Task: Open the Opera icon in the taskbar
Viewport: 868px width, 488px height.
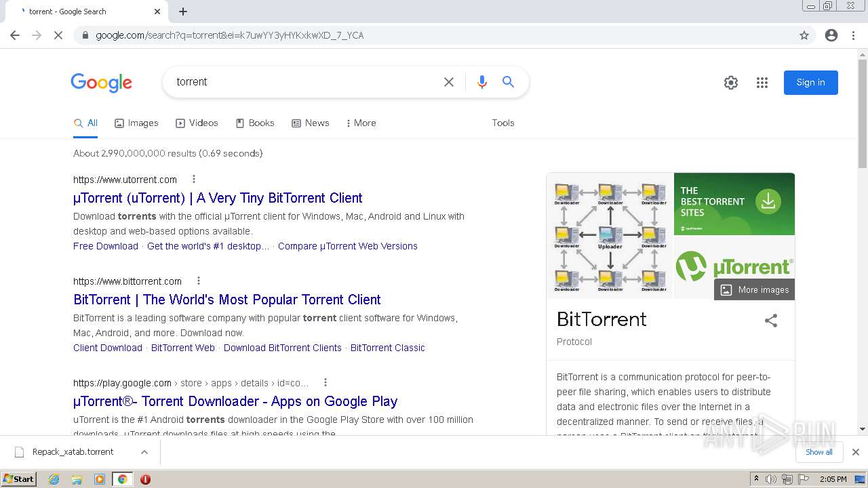Action: click(x=145, y=479)
